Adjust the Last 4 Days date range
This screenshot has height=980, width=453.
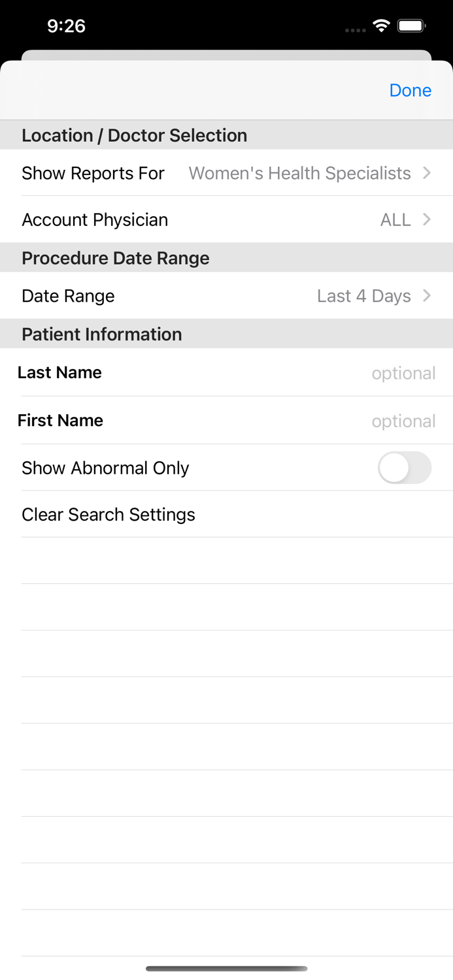(x=364, y=295)
